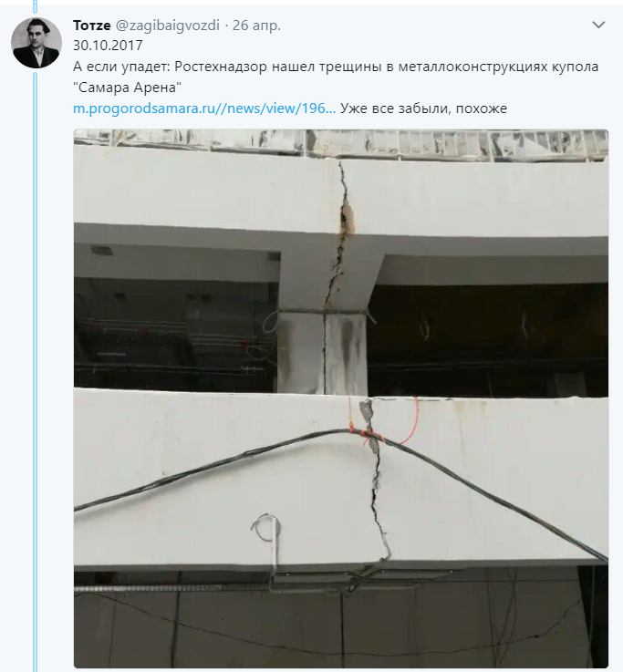Viewport: 623px width, 672px height.
Task: Click the white wire loop on the lower beam
Action: pos(265,528)
